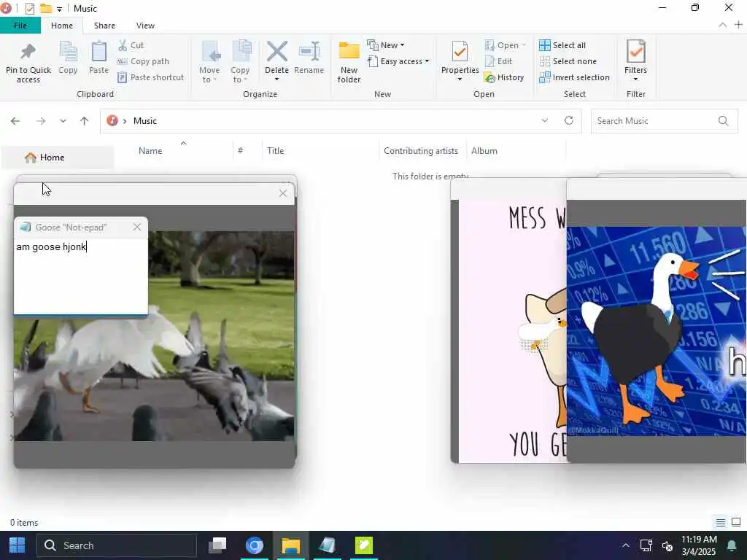Click the forward navigation arrow
Screen dimensions: 747x560
coord(41,121)
